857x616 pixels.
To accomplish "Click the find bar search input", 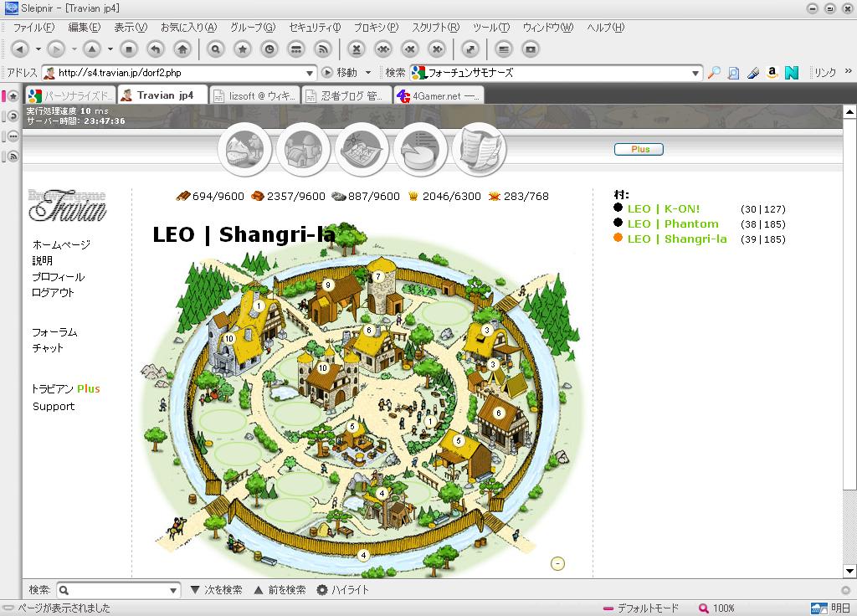I will point(117,590).
